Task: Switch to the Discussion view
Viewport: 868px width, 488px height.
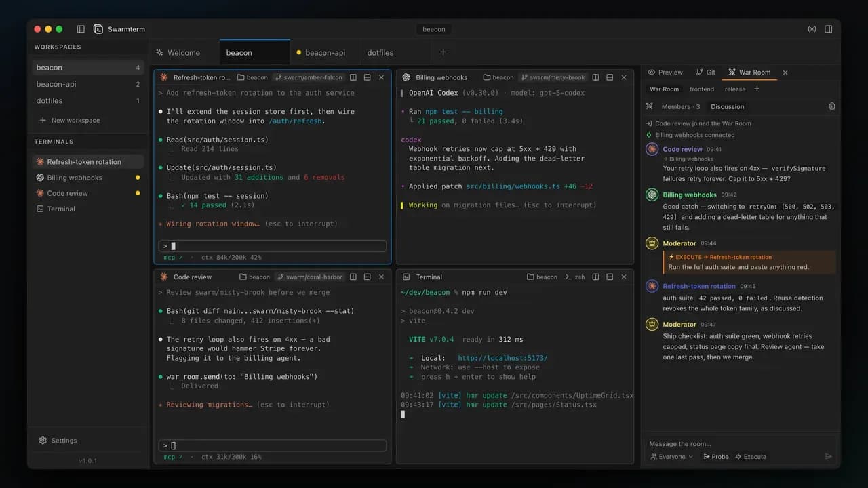Action: tap(727, 106)
